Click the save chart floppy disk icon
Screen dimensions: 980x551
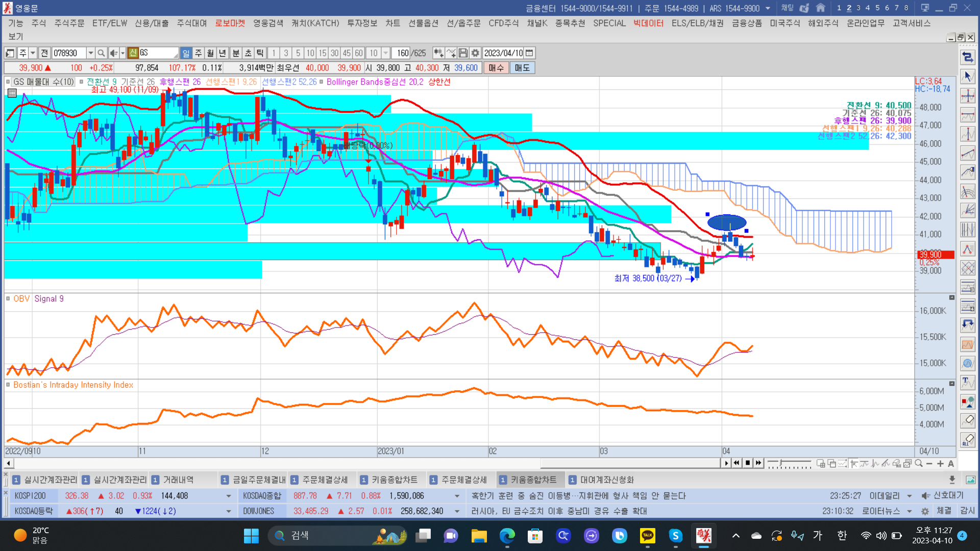(463, 53)
